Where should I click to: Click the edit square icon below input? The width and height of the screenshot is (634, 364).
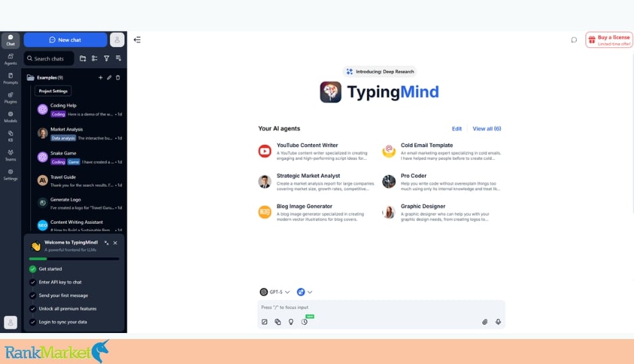(264, 322)
